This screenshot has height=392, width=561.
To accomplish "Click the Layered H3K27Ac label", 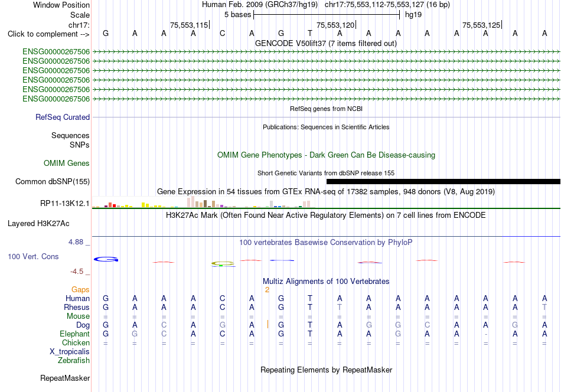I will click(x=38, y=224).
